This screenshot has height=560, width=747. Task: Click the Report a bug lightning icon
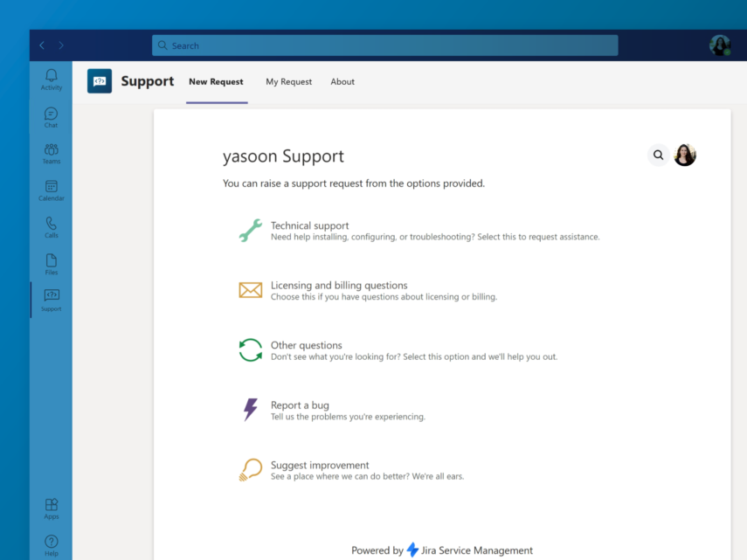point(251,410)
